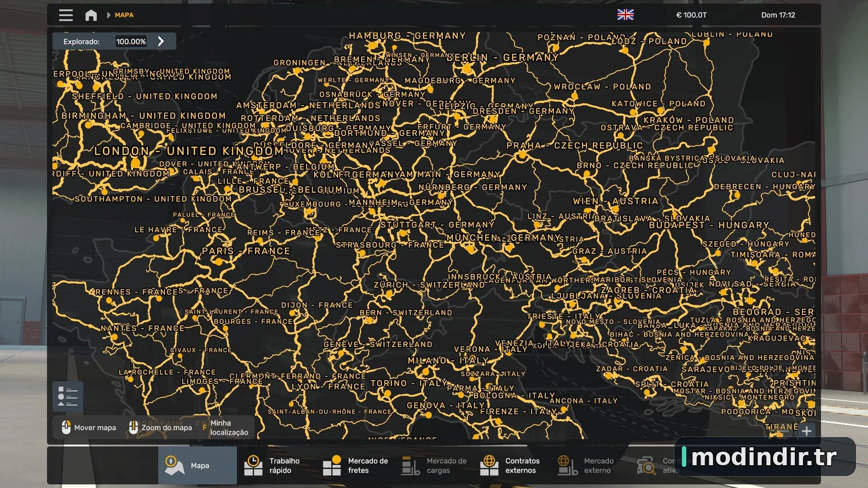Viewport: 868px width, 488px height.
Task: Click the WROCŁAW - POLAND map label
Action: [x=602, y=87]
